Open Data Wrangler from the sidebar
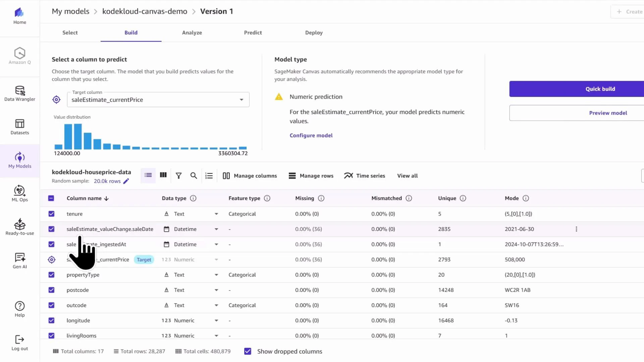 pyautogui.click(x=19, y=93)
